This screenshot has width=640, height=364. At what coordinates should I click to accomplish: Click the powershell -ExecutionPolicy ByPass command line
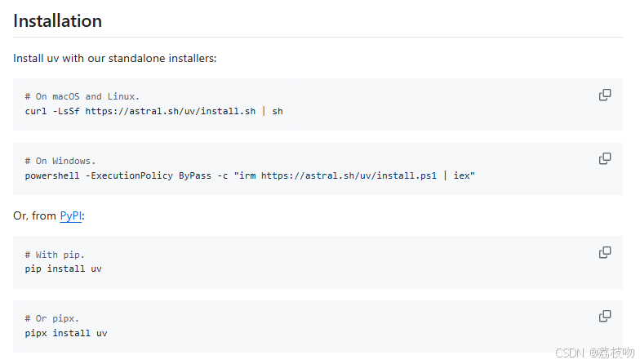click(x=250, y=176)
